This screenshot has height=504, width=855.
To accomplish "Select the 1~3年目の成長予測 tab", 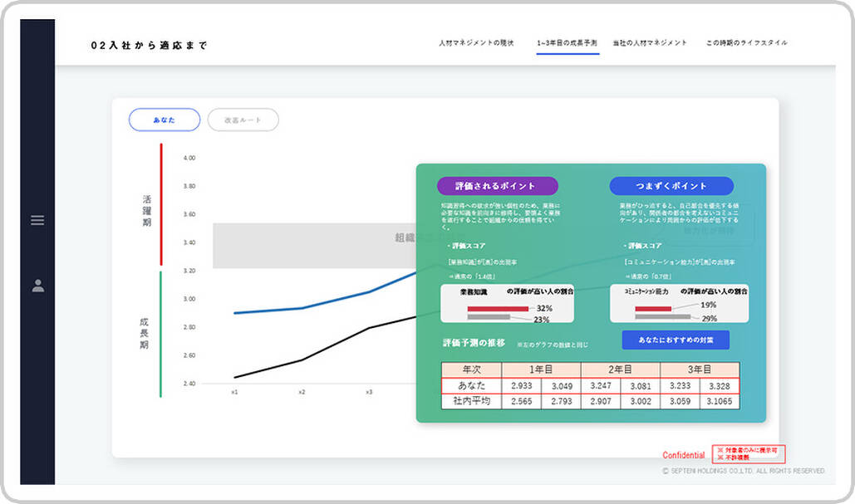I will (567, 42).
